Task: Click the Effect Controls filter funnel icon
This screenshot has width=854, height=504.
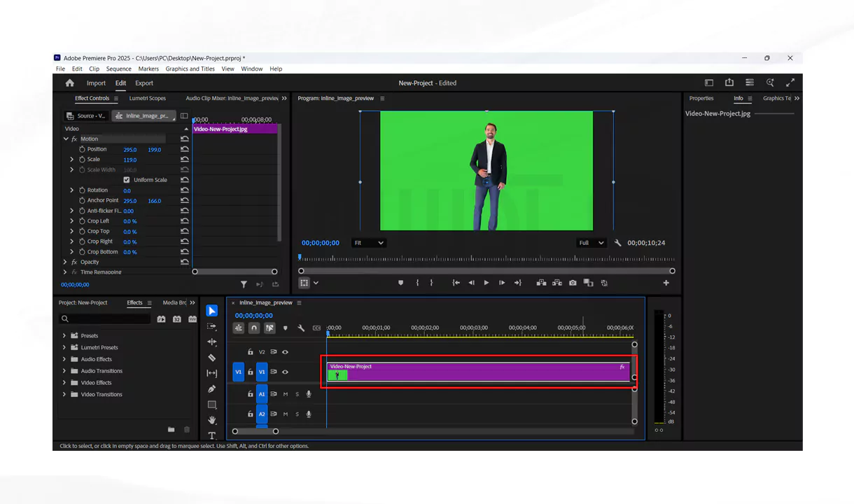Action: [244, 284]
